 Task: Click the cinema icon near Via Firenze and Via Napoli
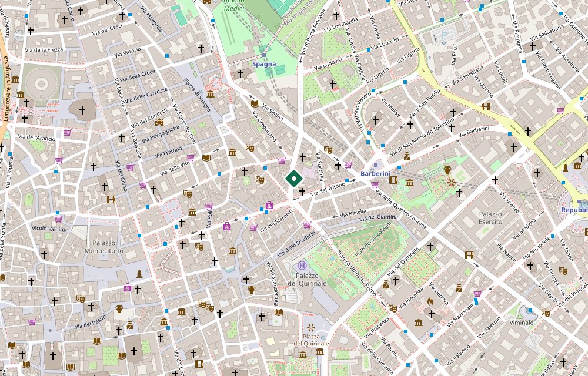[x=469, y=256]
